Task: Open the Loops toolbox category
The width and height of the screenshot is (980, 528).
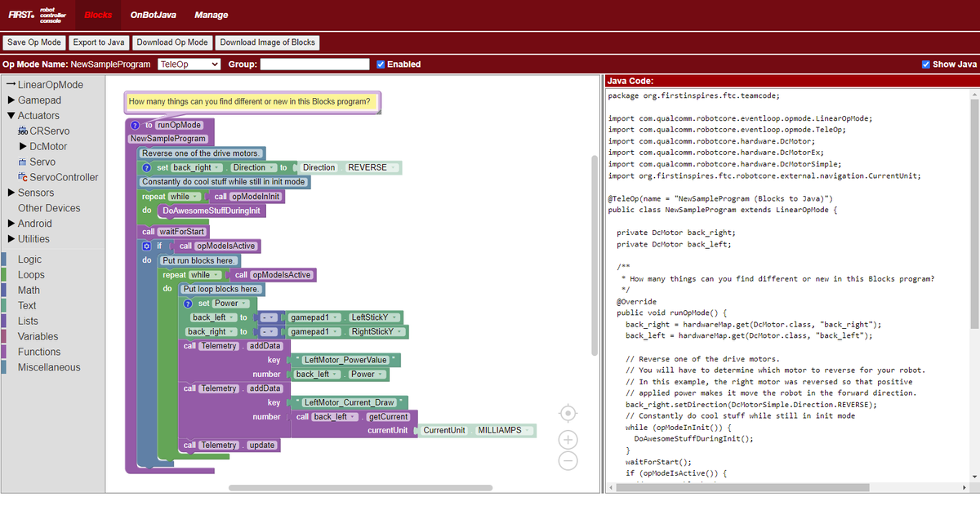Action: coord(31,275)
